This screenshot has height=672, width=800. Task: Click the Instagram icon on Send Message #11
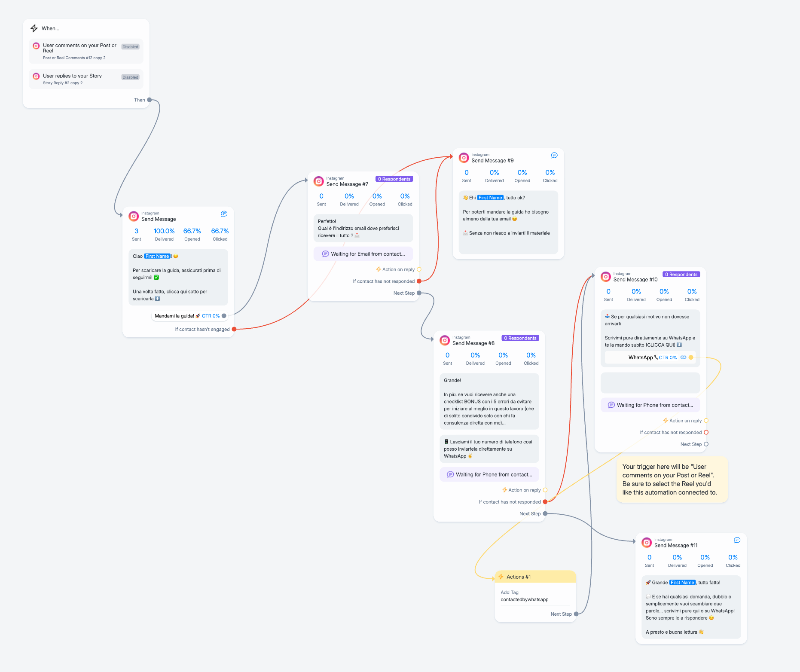tap(647, 543)
